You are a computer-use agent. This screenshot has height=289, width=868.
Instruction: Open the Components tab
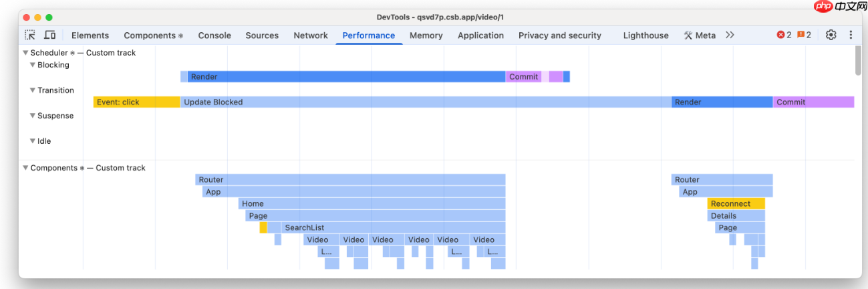pos(154,35)
